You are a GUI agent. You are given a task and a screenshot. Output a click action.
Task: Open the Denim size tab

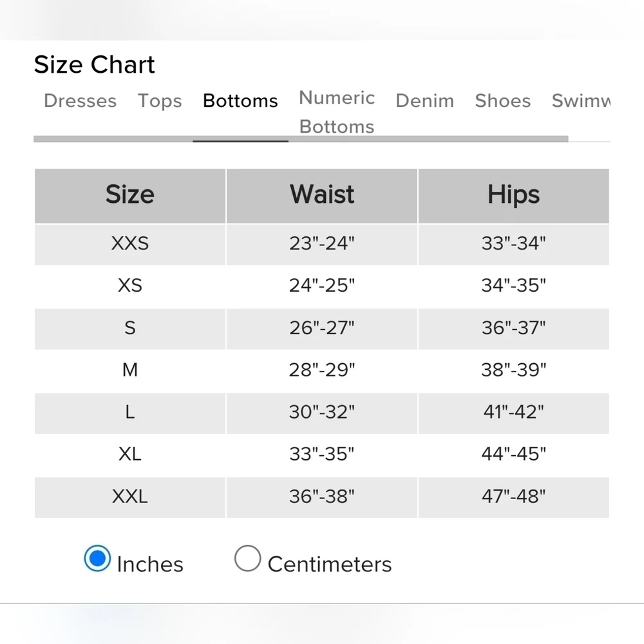pyautogui.click(x=425, y=100)
